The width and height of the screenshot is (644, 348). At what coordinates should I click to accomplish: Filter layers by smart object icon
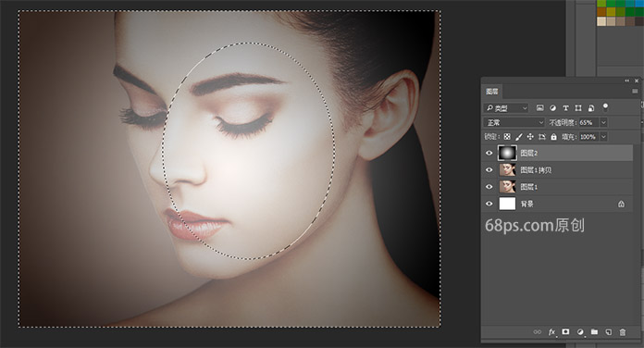[x=591, y=108]
